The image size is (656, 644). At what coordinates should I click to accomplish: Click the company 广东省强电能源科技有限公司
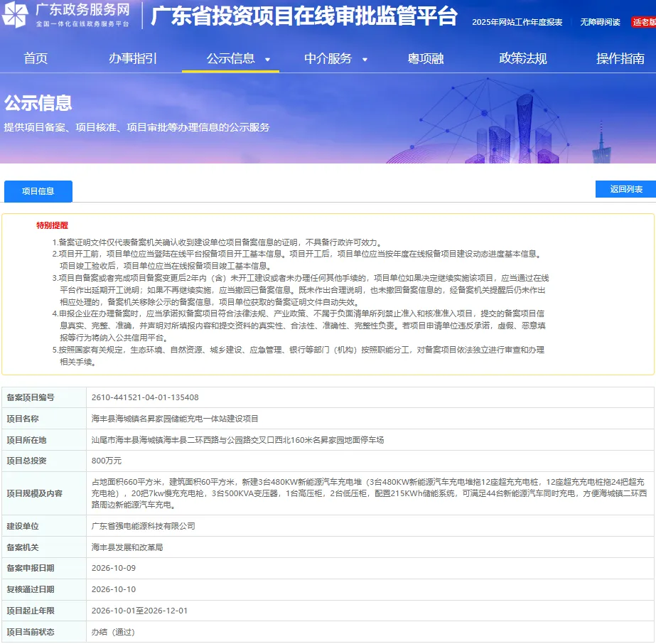(x=144, y=526)
